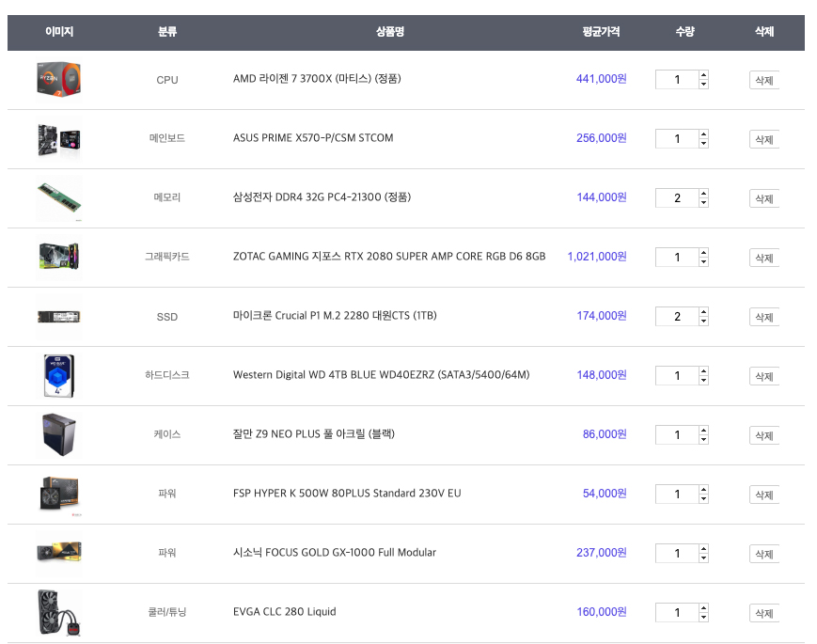This screenshot has height=644, width=817.
Task: Click the 하드디스크 quantity input box
Action: point(677,376)
